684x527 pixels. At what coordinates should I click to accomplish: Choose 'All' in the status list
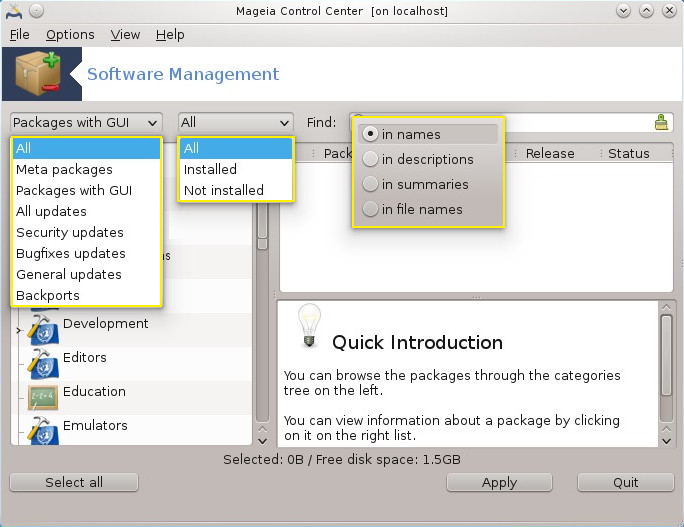pos(236,148)
